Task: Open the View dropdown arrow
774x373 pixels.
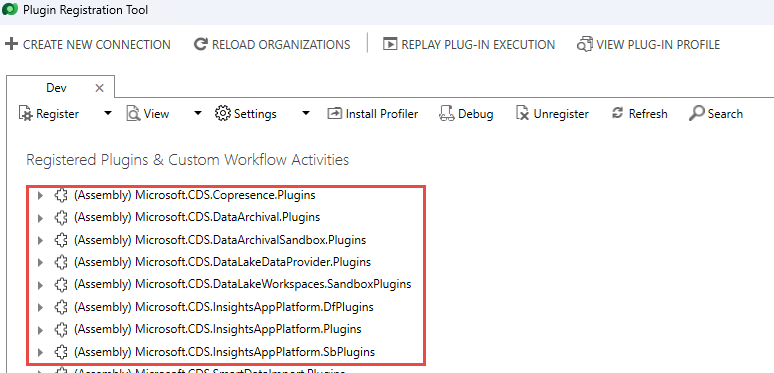Action: click(198, 113)
